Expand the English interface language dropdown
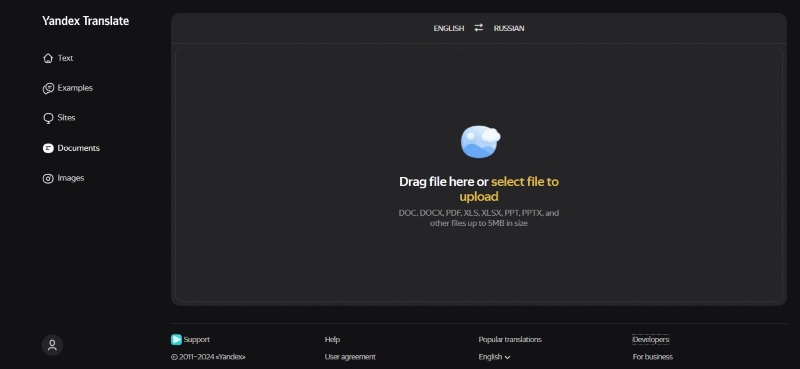Screen dimensions: 800x369 (x=494, y=357)
